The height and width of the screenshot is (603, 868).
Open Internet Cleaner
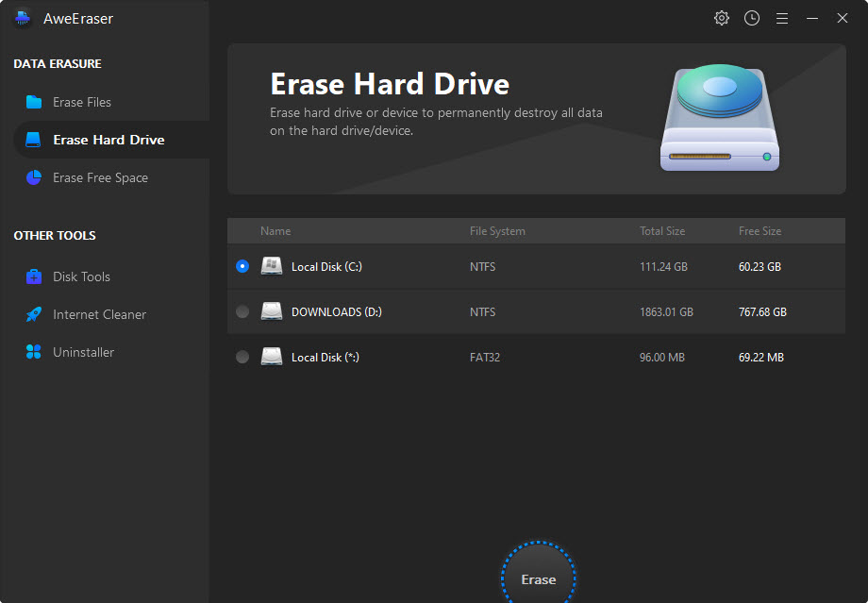click(110, 314)
